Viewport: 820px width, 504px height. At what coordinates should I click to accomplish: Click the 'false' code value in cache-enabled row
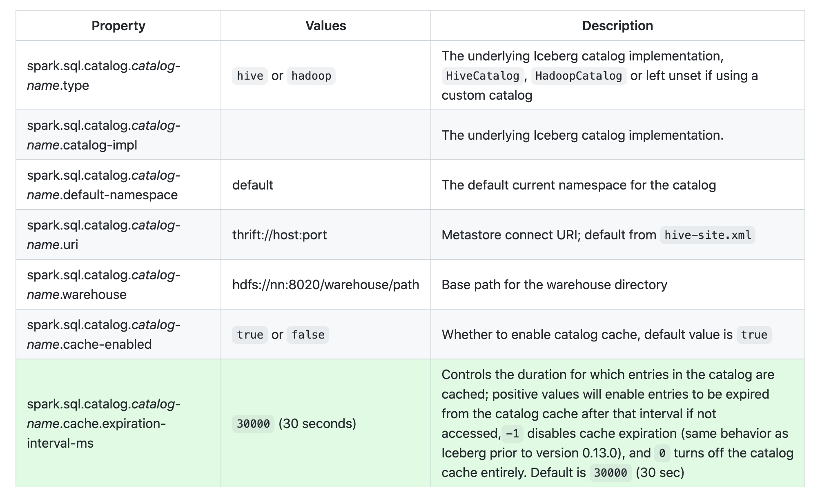point(307,335)
